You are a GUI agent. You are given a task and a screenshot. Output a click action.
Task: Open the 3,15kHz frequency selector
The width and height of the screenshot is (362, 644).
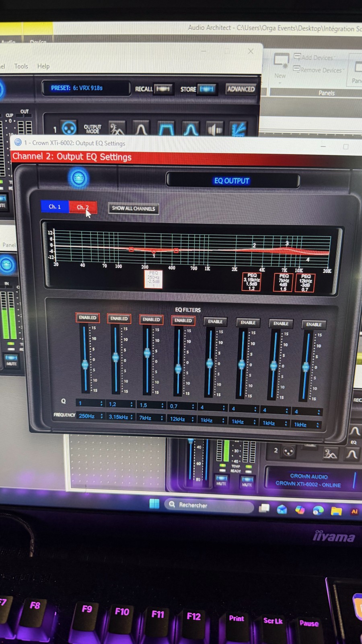tap(121, 417)
